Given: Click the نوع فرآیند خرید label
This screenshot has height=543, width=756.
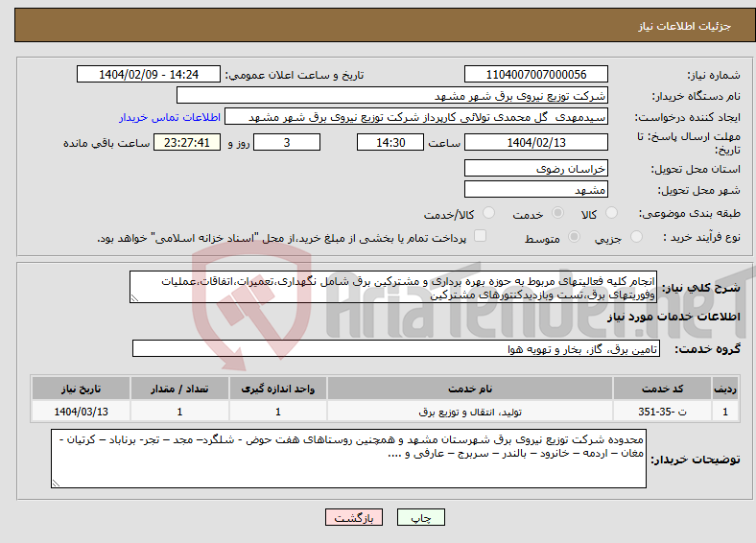Looking at the screenshot, I should [x=702, y=237].
